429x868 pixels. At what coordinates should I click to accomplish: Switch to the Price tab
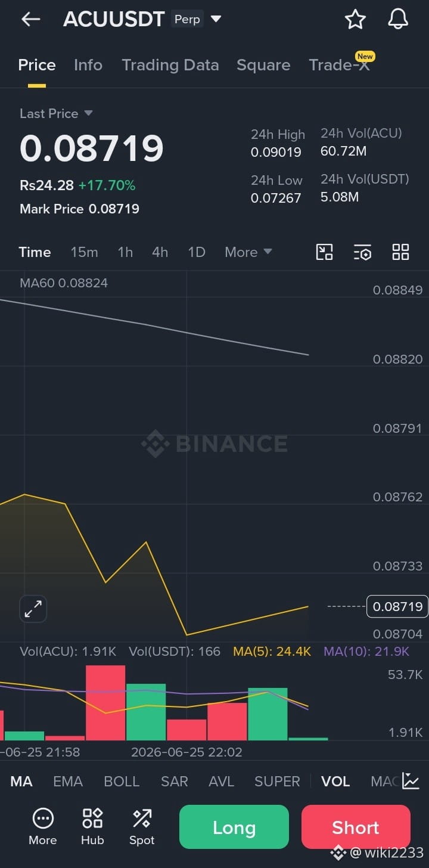point(37,65)
